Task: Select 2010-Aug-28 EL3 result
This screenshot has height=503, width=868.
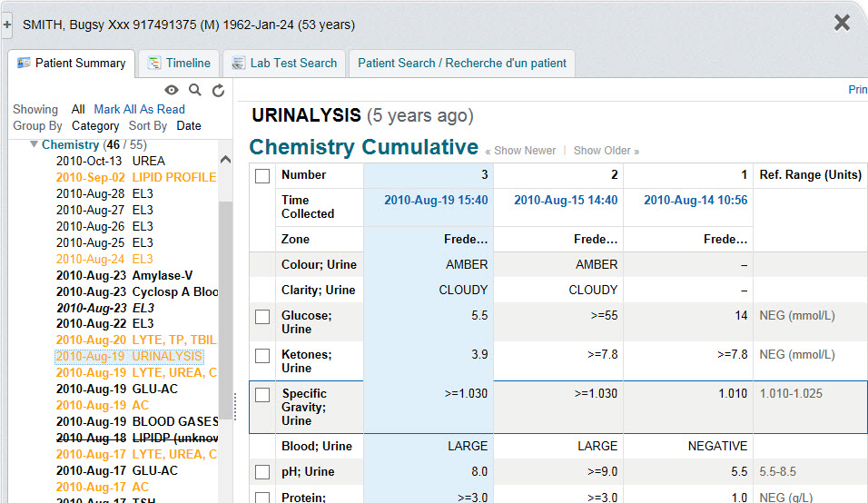Action: 104,193
